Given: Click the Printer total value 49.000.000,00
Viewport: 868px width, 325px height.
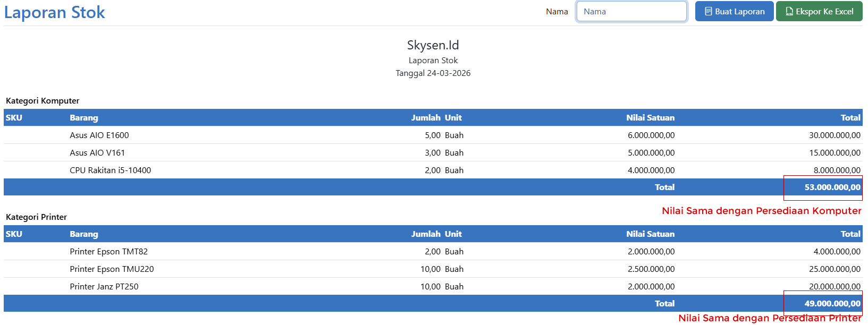Looking at the screenshot, I should 832,304.
